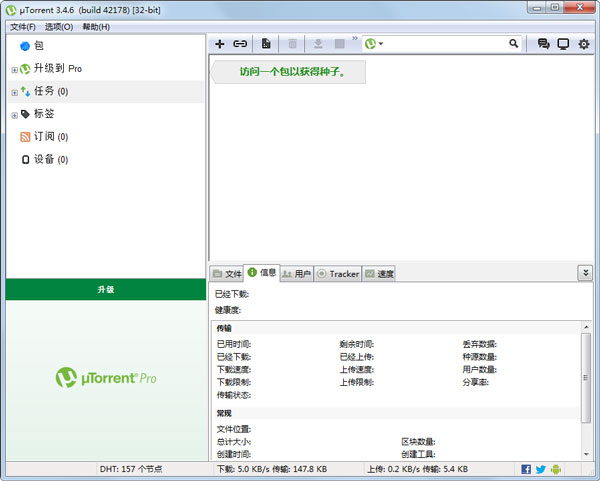
Task: Click the magnifying glass search icon
Action: coord(514,44)
